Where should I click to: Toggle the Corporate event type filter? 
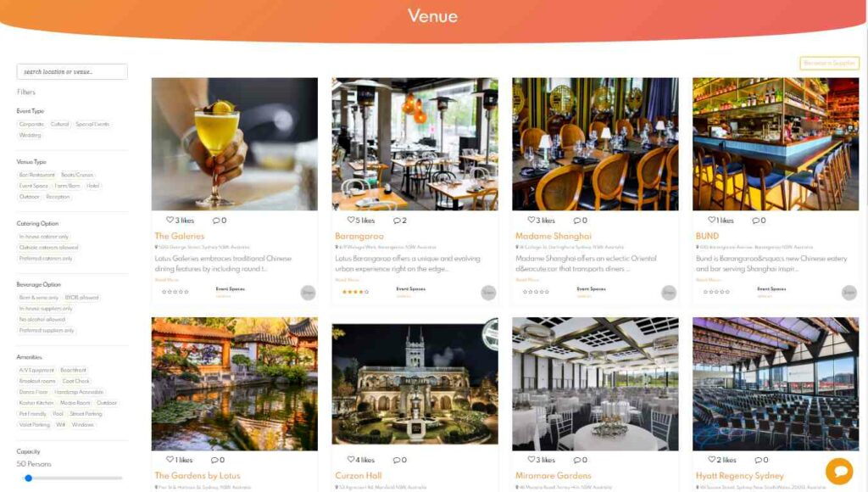pyautogui.click(x=31, y=124)
